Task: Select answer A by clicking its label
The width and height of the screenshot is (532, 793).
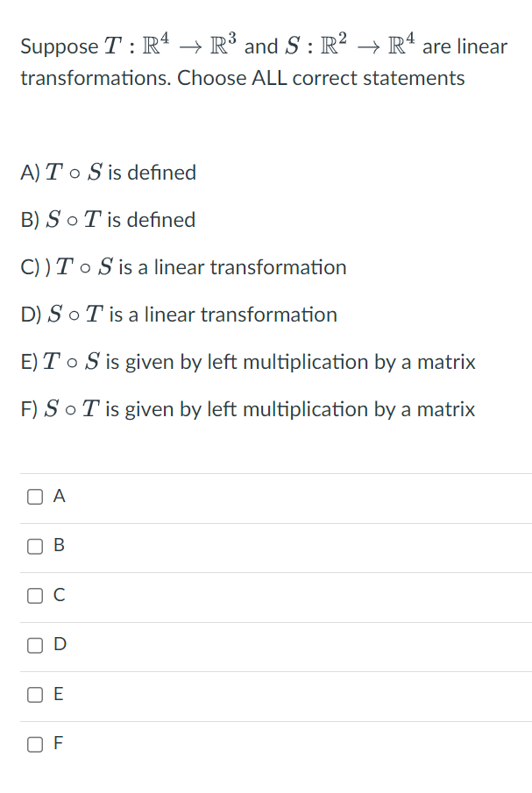Action: click(58, 496)
